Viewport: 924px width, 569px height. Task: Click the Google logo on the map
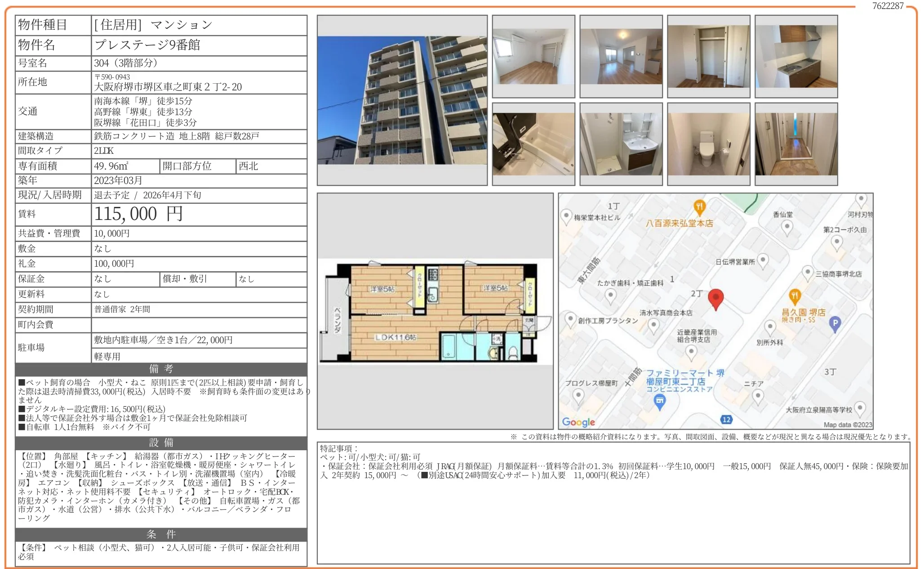pyautogui.click(x=579, y=422)
